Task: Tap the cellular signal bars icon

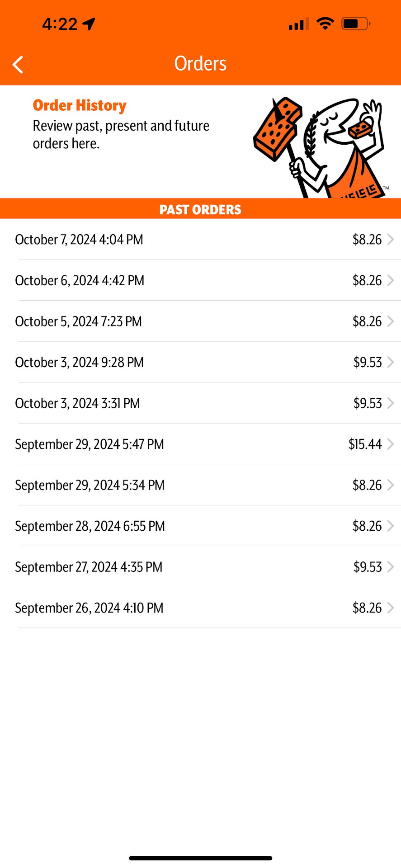Action: pos(298,24)
